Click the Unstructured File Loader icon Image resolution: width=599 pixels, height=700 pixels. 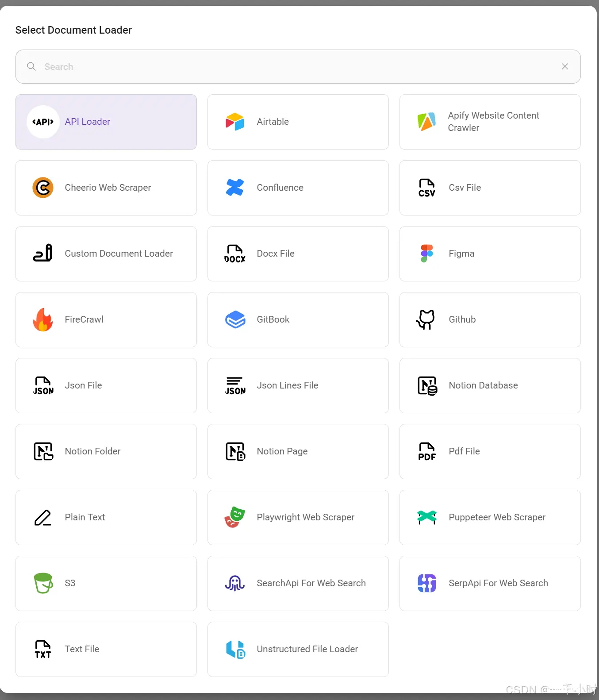point(235,649)
